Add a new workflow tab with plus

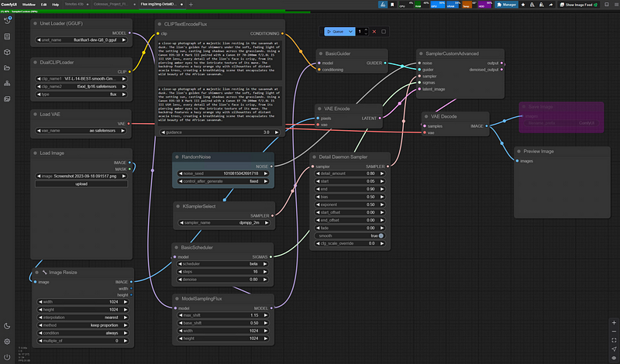(191, 5)
